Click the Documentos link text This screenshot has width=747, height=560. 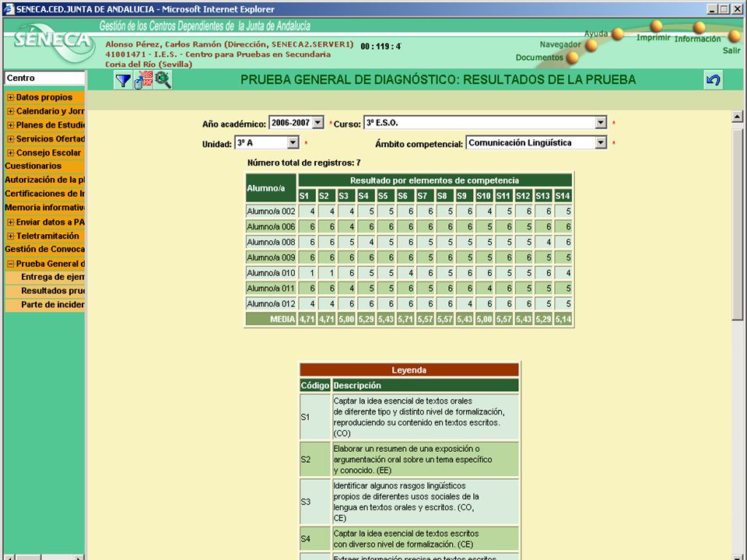539,58
